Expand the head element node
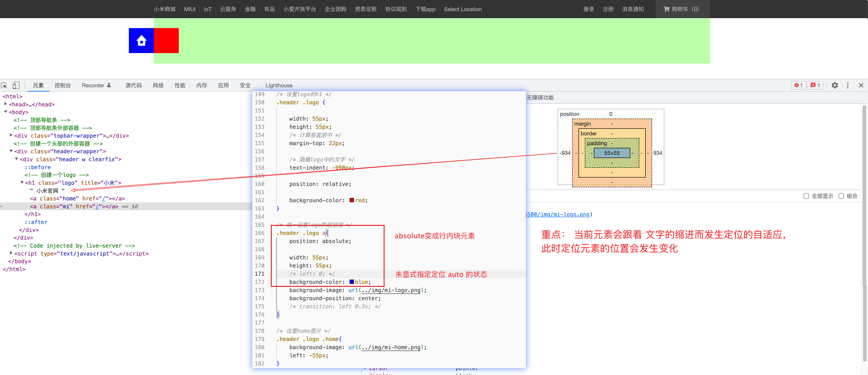The image size is (868, 375). click(6, 104)
